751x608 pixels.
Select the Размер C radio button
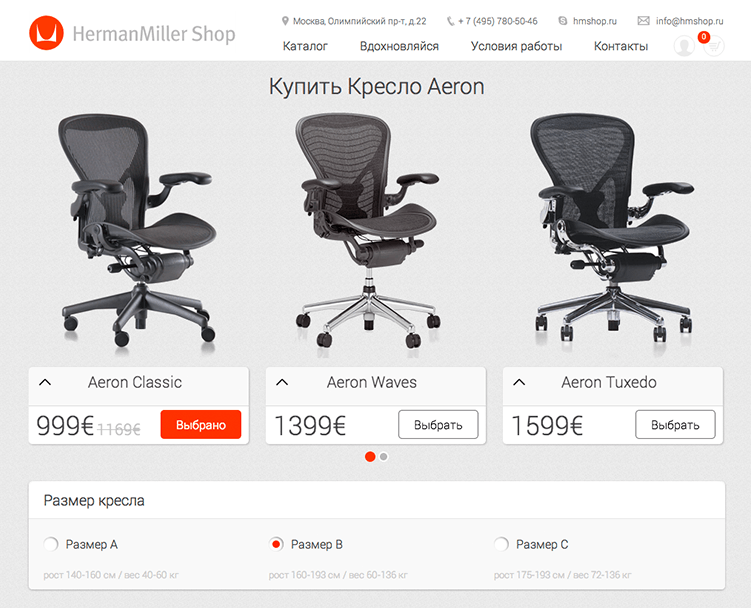pyautogui.click(x=501, y=544)
